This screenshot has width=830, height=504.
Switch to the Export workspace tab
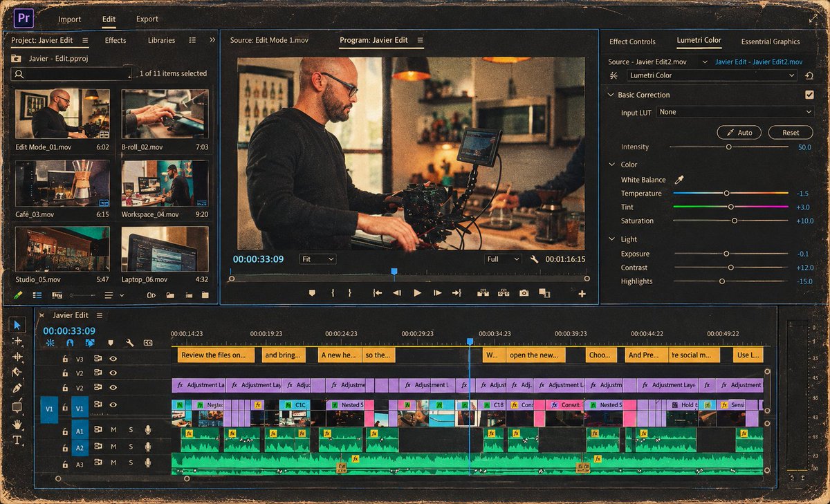point(147,19)
